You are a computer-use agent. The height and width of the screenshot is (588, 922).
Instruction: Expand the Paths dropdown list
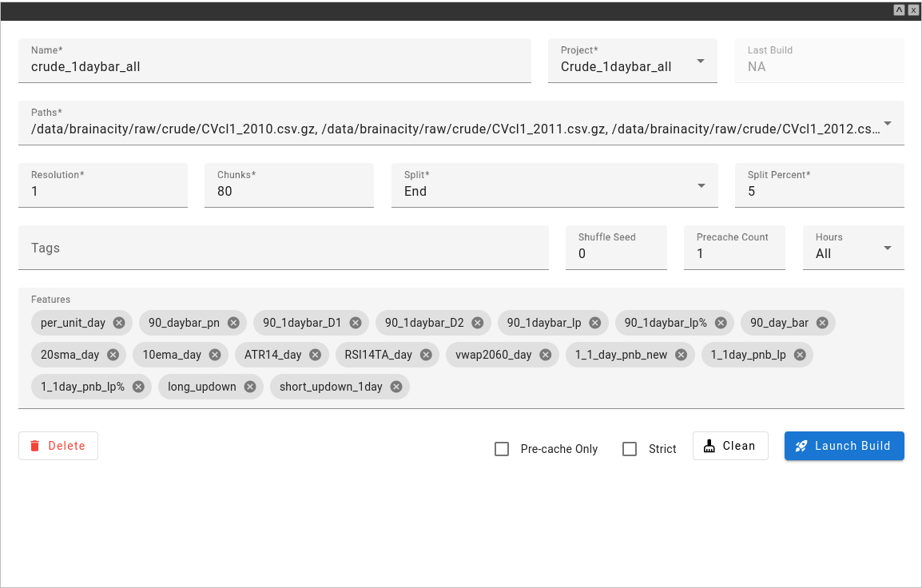pos(888,124)
